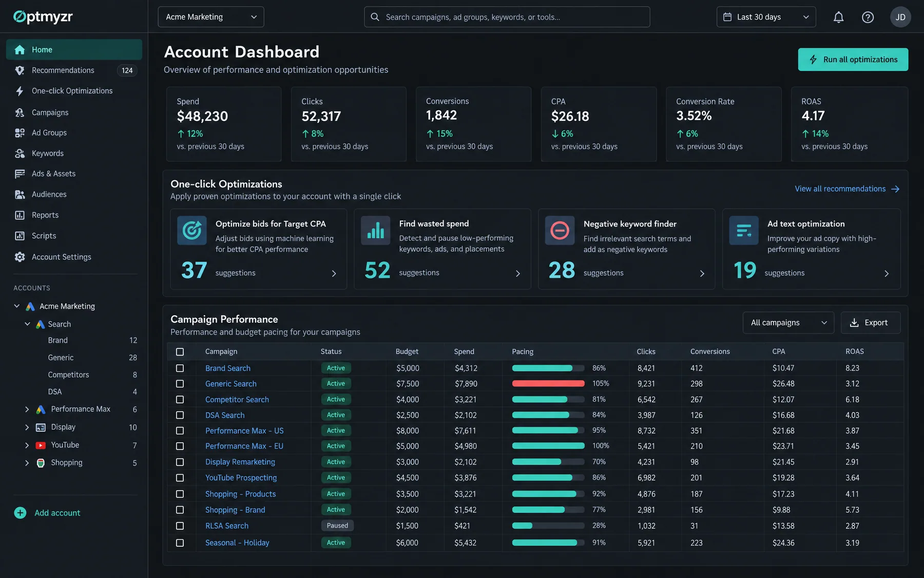The height and width of the screenshot is (578, 924).
Task: Open Campaigns in the sidebar
Action: click(74, 113)
